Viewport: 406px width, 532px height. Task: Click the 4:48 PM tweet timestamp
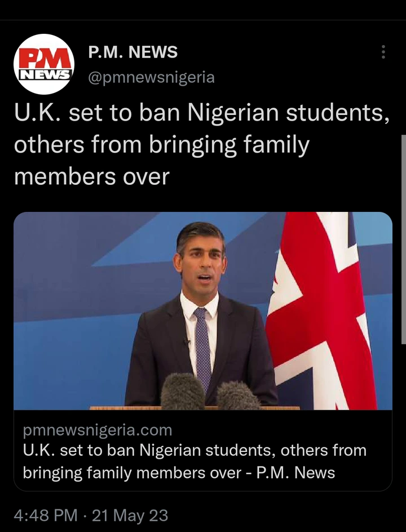click(x=46, y=515)
